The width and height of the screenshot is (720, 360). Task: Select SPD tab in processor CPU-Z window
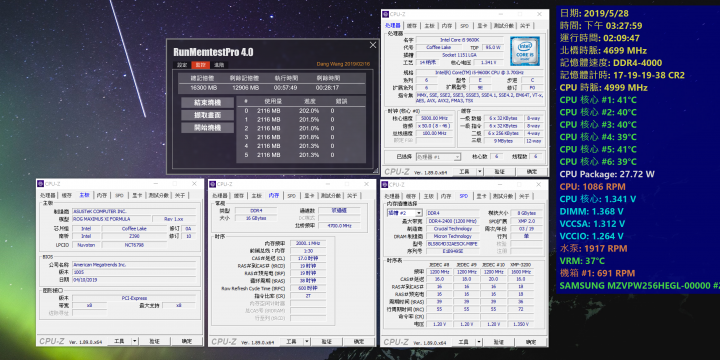[x=464, y=26]
